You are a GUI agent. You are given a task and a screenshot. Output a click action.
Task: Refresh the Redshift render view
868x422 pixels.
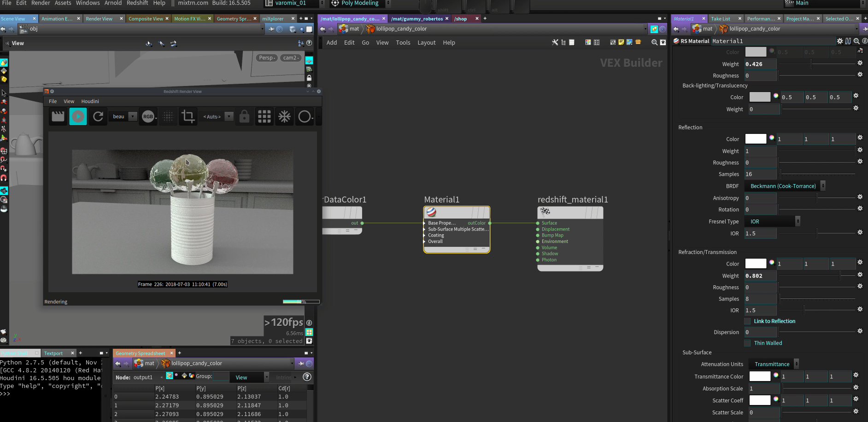[98, 116]
